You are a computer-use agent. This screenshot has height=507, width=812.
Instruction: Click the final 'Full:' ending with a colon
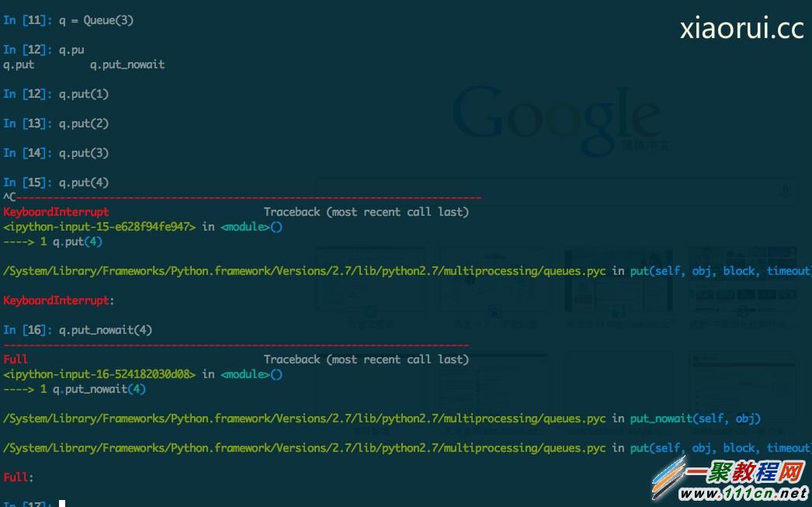pyautogui.click(x=19, y=477)
